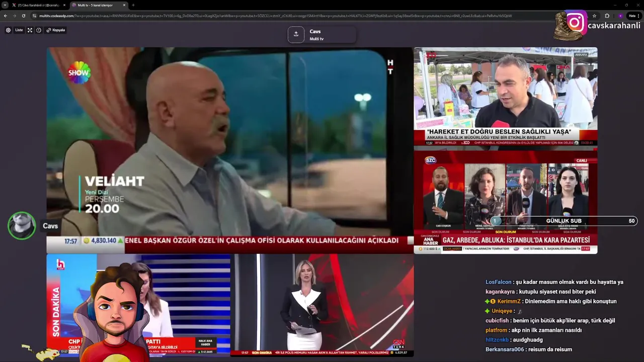The image size is (644, 362).
Task: Click platfrom's chat message
Action: (x=534, y=330)
